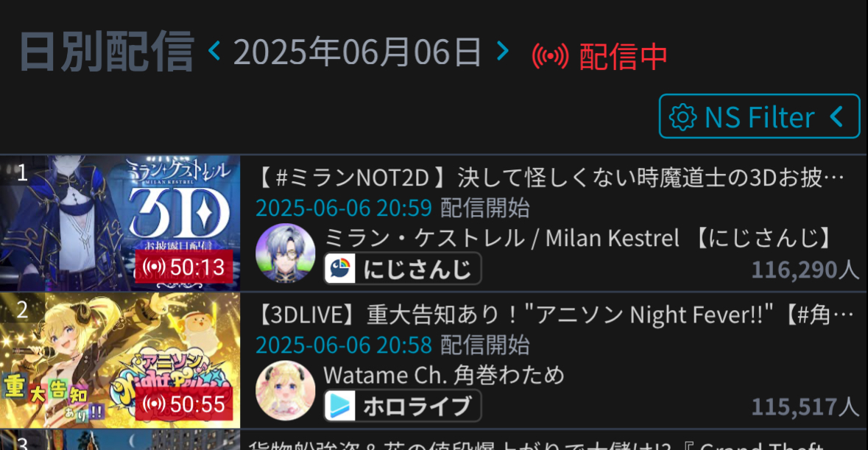
Task: Expand the NS Filter panel chevron
Action: [x=837, y=117]
